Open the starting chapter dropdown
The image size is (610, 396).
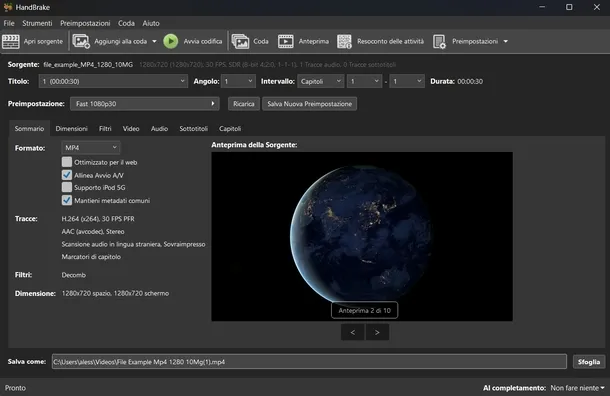tap(364, 81)
